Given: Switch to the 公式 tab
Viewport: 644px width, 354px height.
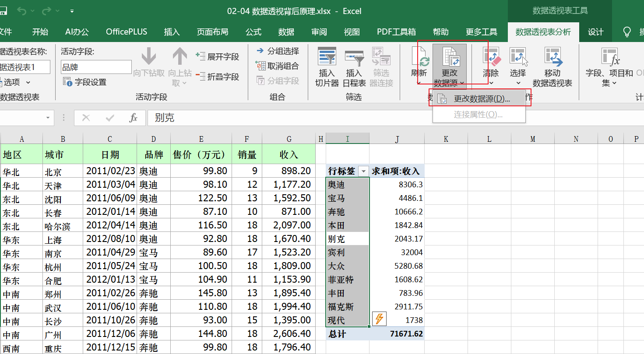Looking at the screenshot, I should [253, 32].
